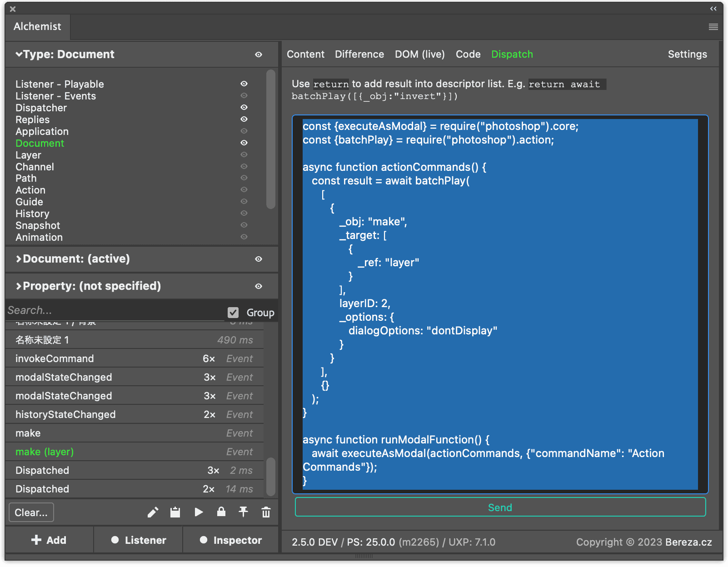Toggle eye icon for Listener - Playable
The height and width of the screenshot is (567, 728).
coord(244,84)
